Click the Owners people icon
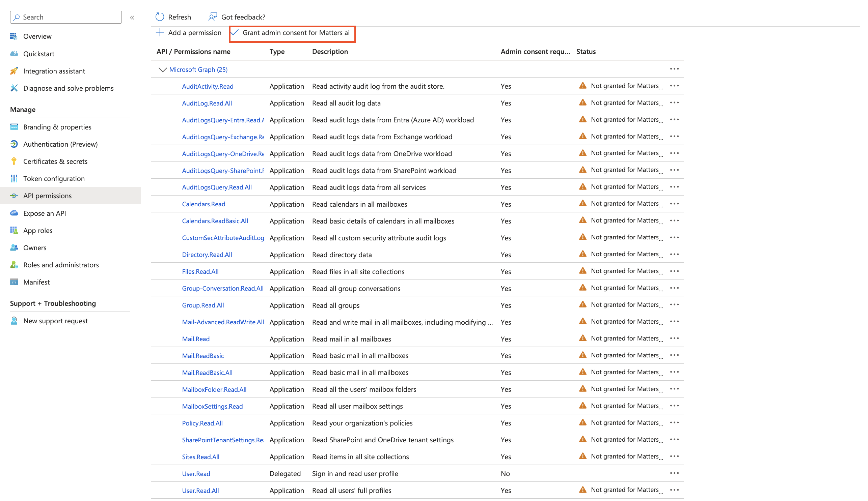 (14, 247)
